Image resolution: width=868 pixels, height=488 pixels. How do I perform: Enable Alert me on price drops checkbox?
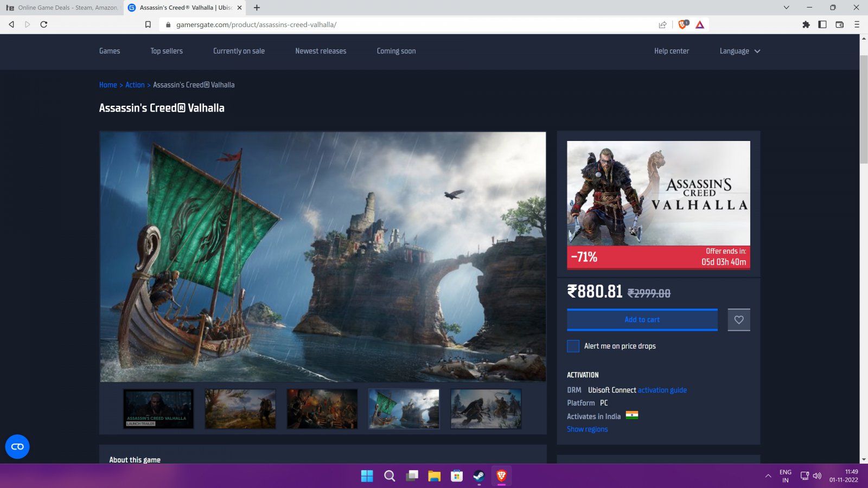click(x=573, y=346)
